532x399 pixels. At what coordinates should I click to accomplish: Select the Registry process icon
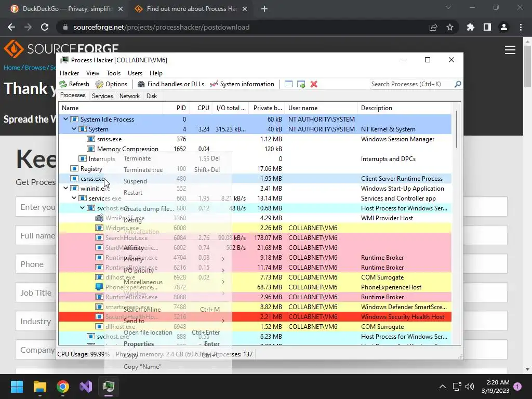[x=74, y=168]
